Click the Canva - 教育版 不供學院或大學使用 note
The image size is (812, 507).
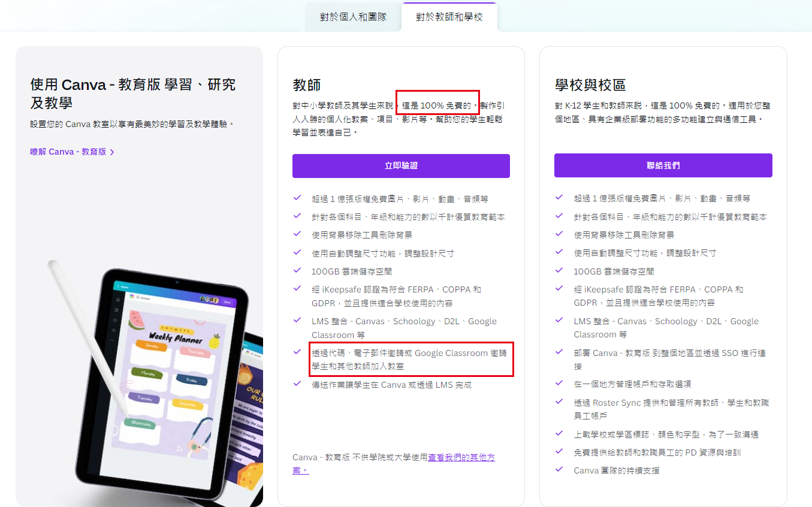[x=360, y=457]
